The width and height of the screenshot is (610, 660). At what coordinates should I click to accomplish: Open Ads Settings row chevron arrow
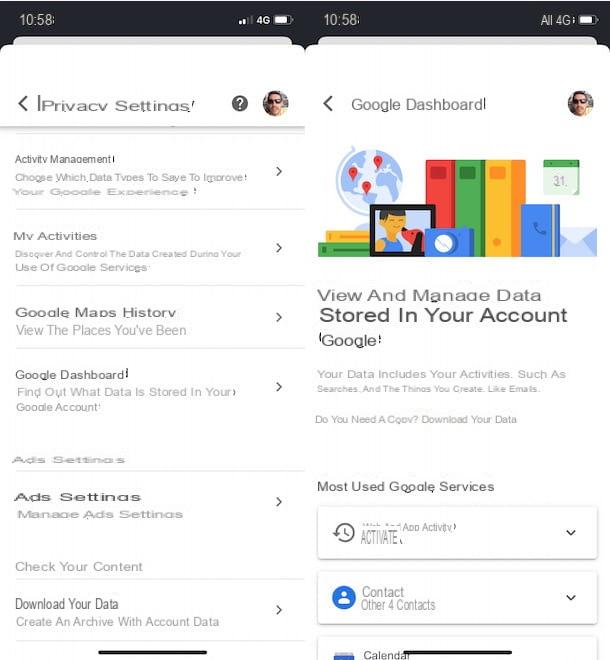tap(279, 502)
